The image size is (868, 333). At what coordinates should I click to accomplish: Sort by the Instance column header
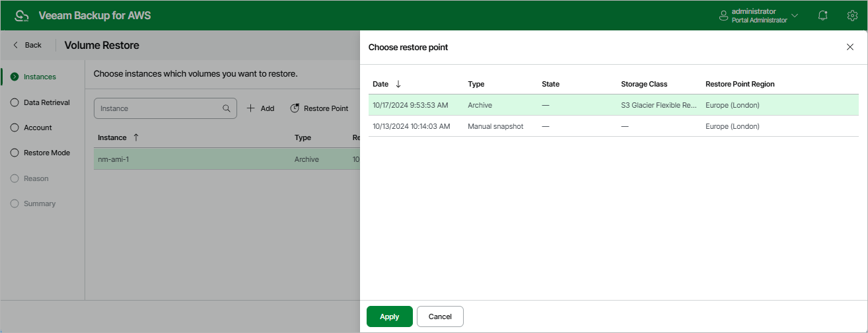click(x=112, y=137)
